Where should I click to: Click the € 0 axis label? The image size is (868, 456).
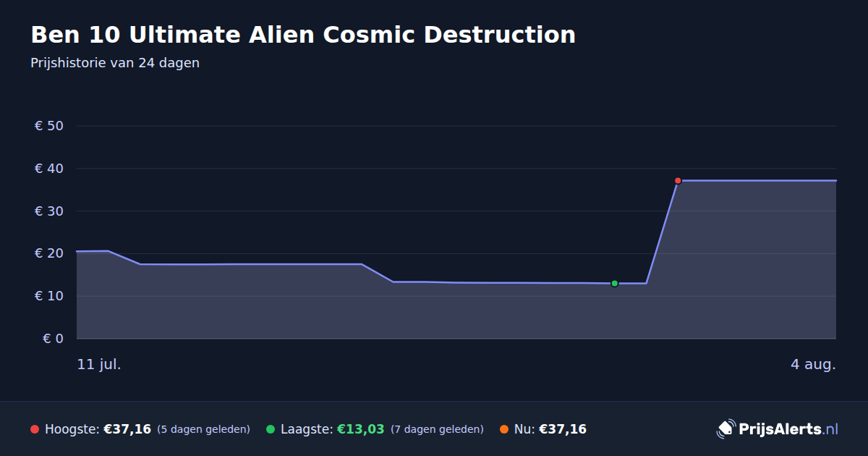tap(54, 339)
